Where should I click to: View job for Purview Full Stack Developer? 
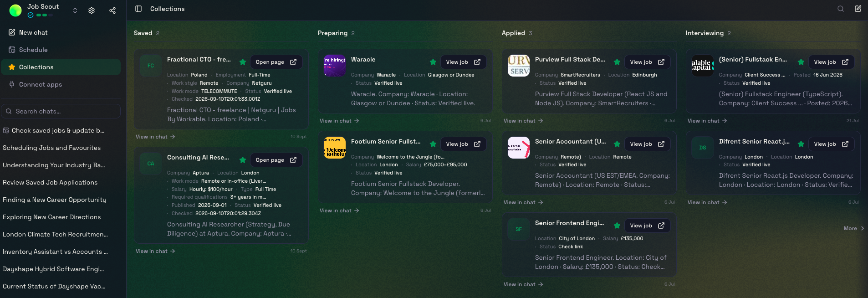pyautogui.click(x=648, y=62)
